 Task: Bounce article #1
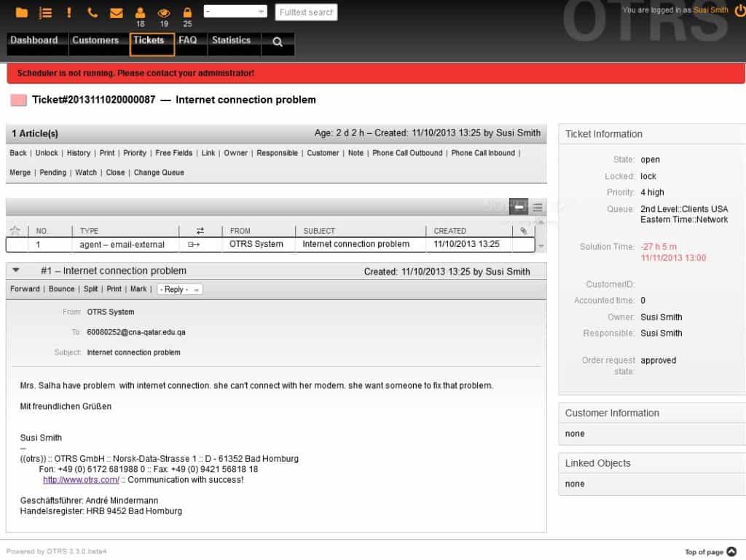click(x=62, y=288)
